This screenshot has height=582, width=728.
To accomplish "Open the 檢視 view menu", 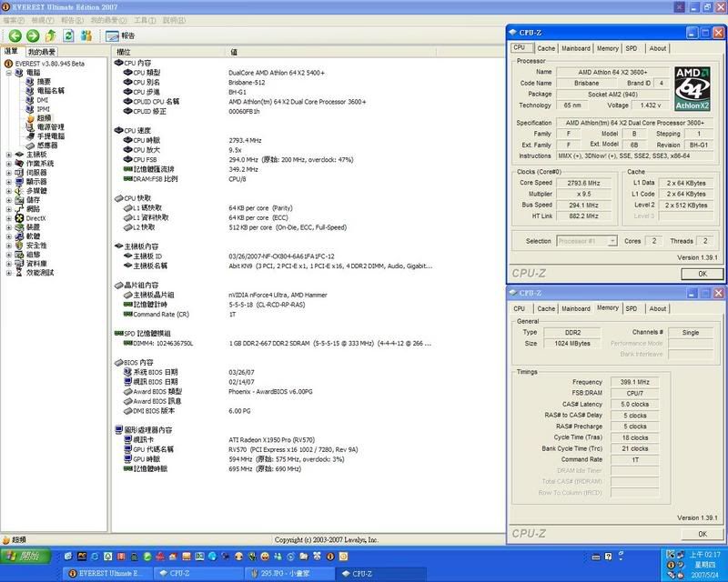I will point(42,20).
